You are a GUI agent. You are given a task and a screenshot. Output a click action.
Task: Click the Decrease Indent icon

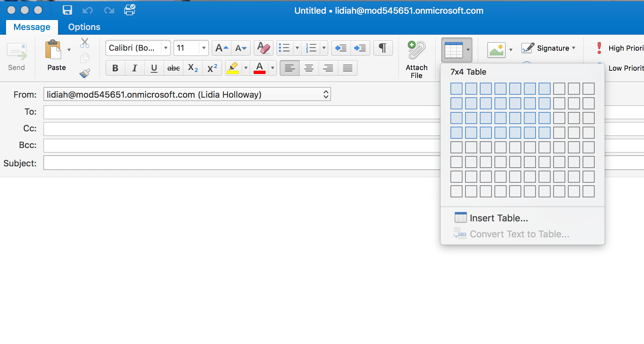[x=341, y=48]
